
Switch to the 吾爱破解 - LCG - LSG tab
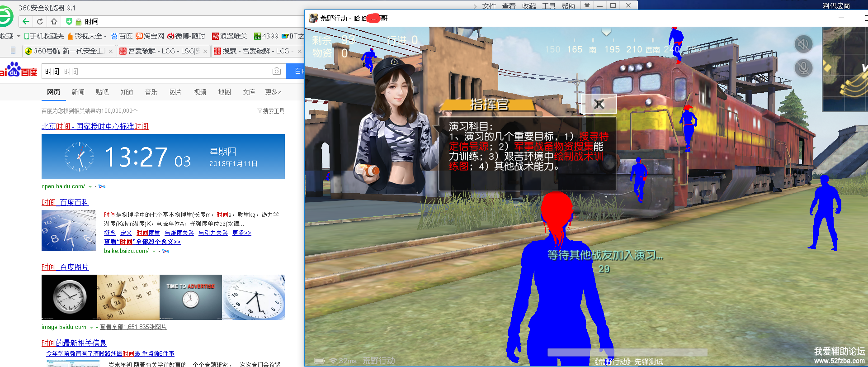coord(164,51)
